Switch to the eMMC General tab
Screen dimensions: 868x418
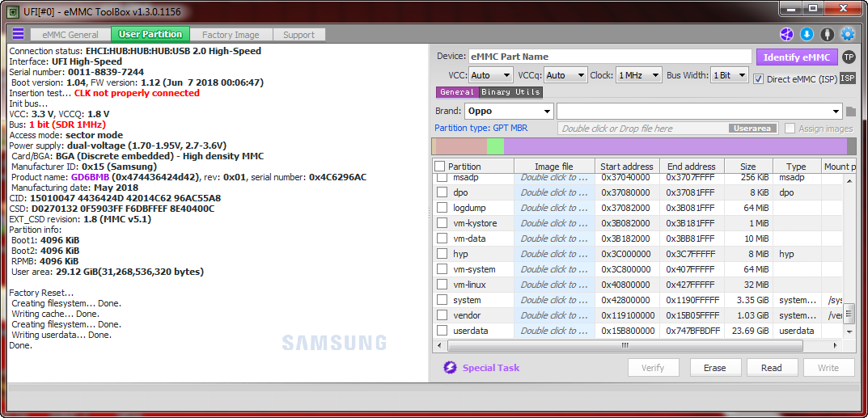70,35
